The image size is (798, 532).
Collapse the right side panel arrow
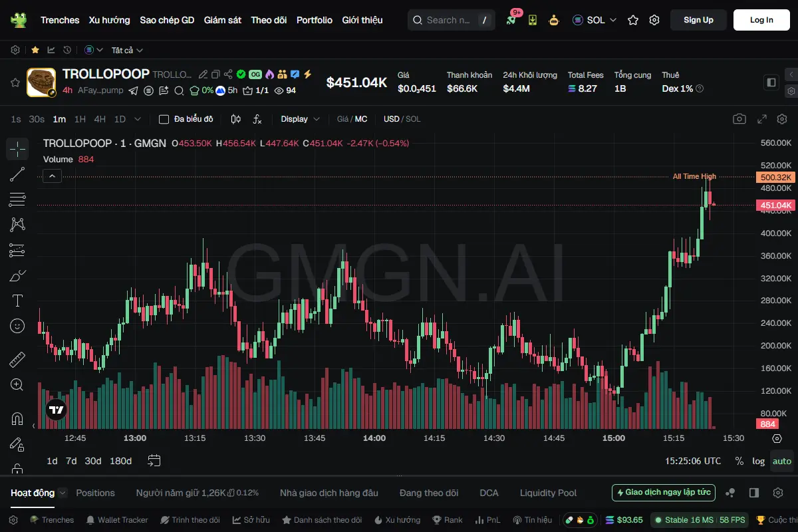pyautogui.click(x=791, y=74)
